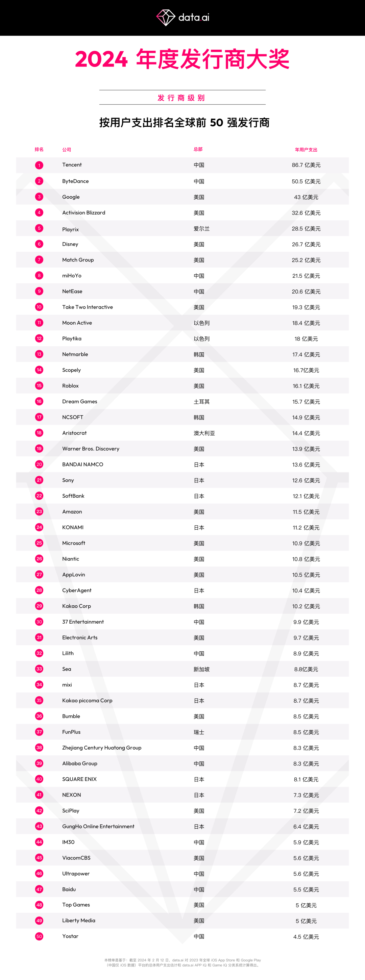Screen dimensions: 365x980
Task: Click the rank 2 badge beside ByteDance
Action: [39, 181]
